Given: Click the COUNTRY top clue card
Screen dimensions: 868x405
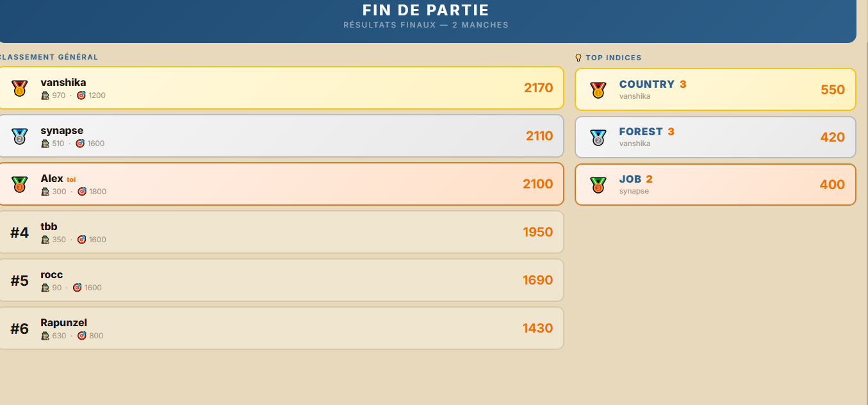Looking at the screenshot, I should [x=716, y=90].
